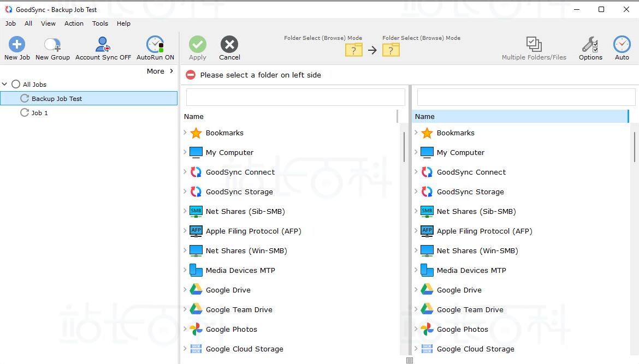The width and height of the screenshot is (639, 364).
Task: Click the left Google Team Drive icon
Action: click(x=196, y=309)
